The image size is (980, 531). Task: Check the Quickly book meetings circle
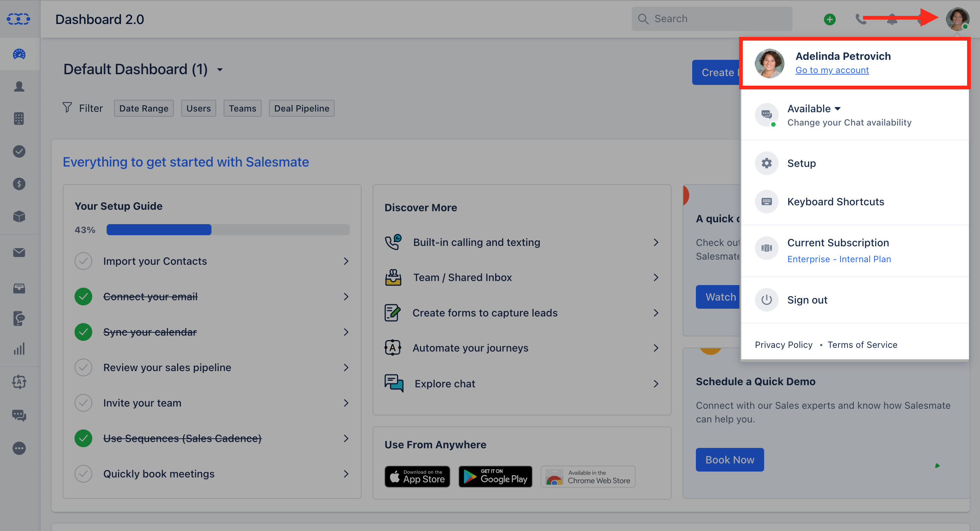click(83, 474)
